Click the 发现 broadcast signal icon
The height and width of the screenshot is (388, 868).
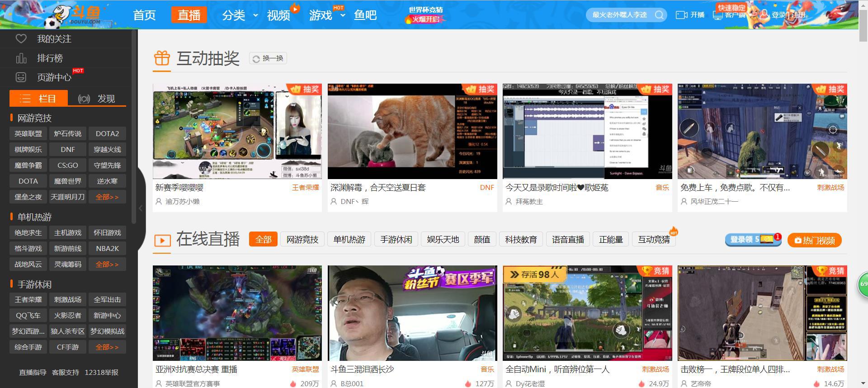pyautogui.click(x=84, y=99)
